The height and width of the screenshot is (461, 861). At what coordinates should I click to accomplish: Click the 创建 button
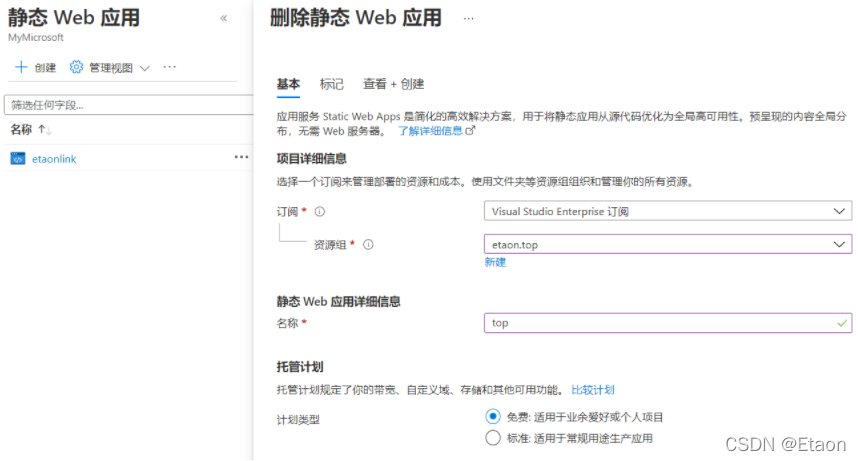tap(36, 68)
